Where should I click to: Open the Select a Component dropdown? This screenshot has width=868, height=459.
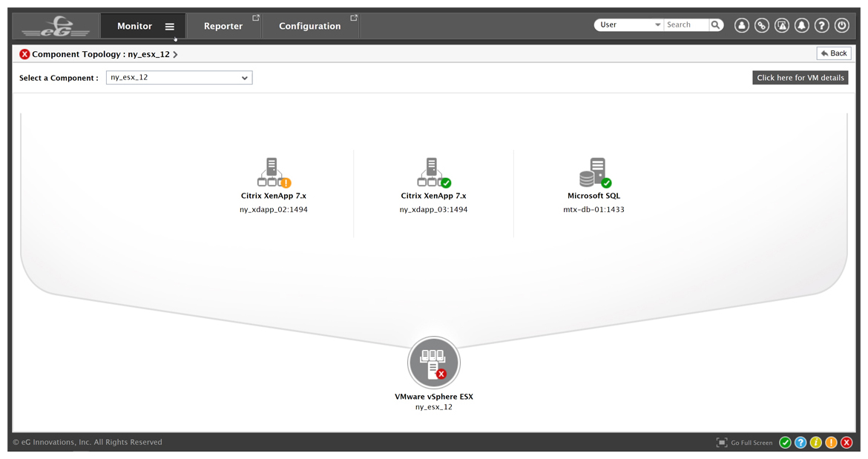pos(180,77)
